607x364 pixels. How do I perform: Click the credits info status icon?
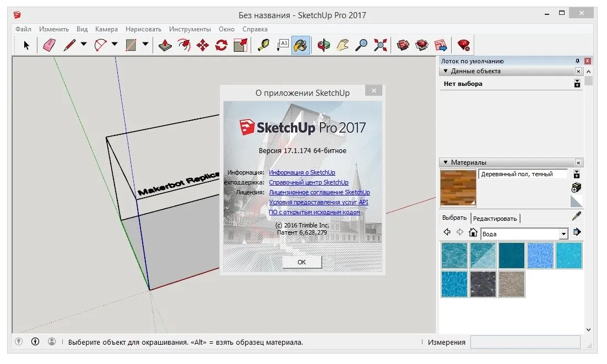click(x=35, y=341)
